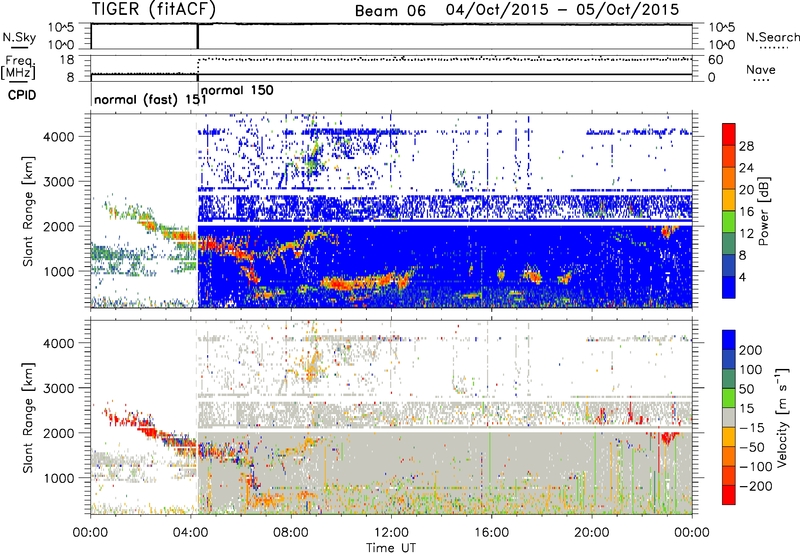The width and height of the screenshot is (800, 554).
Task: Click the Time UT axis title
Action: pyautogui.click(x=391, y=548)
